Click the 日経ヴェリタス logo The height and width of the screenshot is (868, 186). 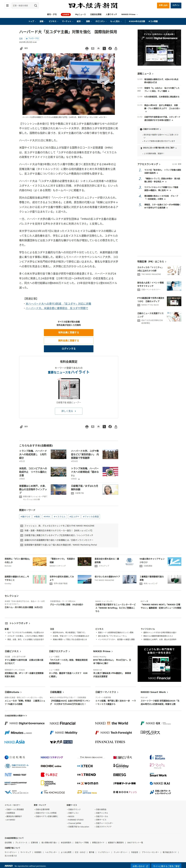point(150,733)
